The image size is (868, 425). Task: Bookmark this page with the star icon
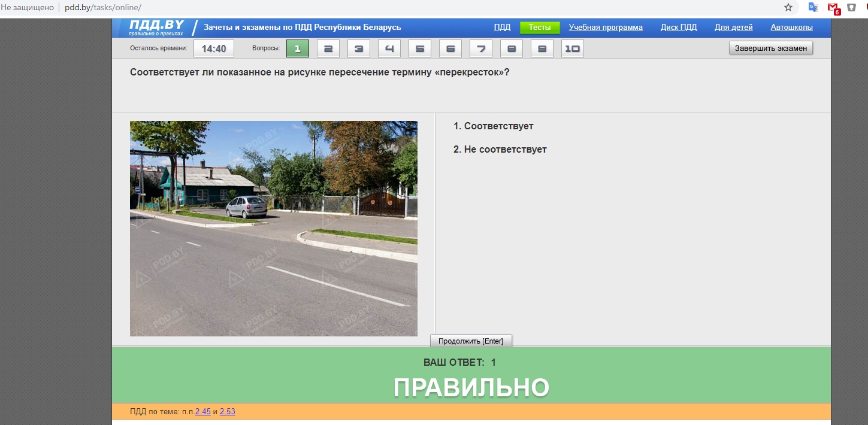point(788,8)
